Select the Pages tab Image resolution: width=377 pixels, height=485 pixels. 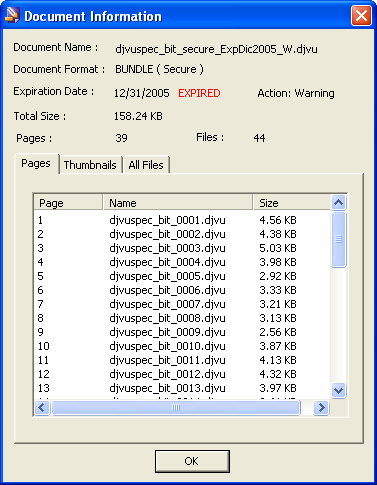pos(36,164)
